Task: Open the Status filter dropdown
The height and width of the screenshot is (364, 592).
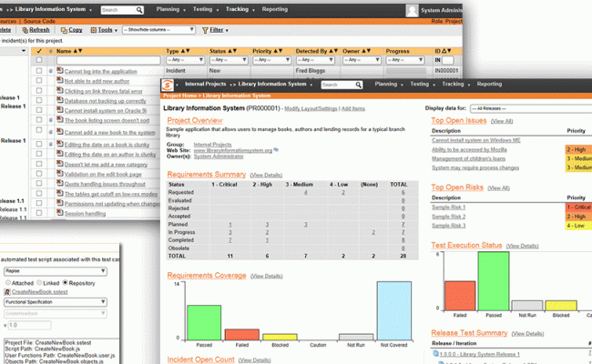Action: pos(229,60)
